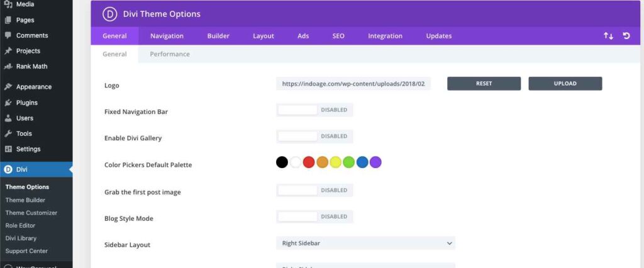
Task: Go to the SEO tab
Action: 338,36
